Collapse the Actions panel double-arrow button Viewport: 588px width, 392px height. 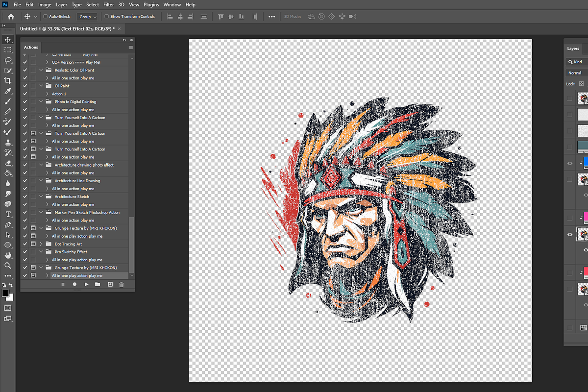[124, 40]
